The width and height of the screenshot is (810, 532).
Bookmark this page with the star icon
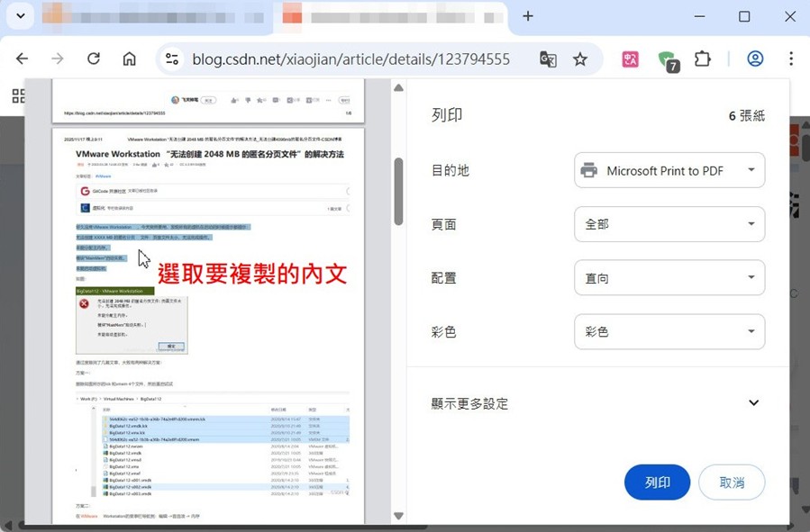[x=580, y=59]
